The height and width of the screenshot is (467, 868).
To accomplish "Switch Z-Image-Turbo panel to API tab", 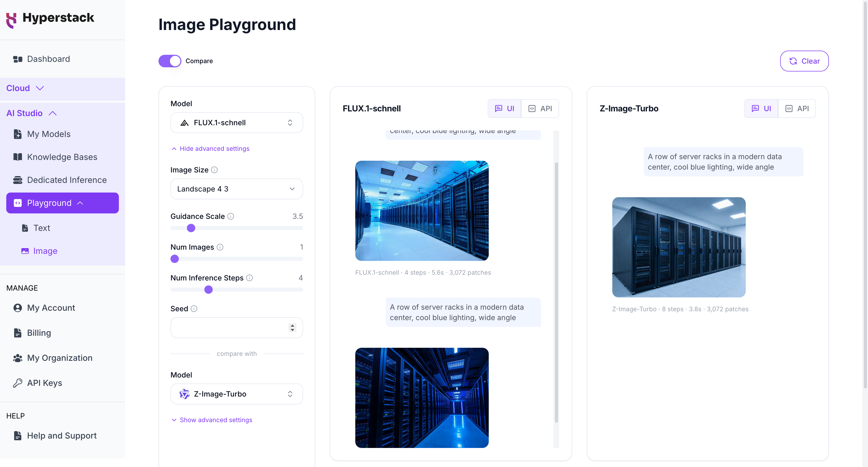I will coord(797,109).
